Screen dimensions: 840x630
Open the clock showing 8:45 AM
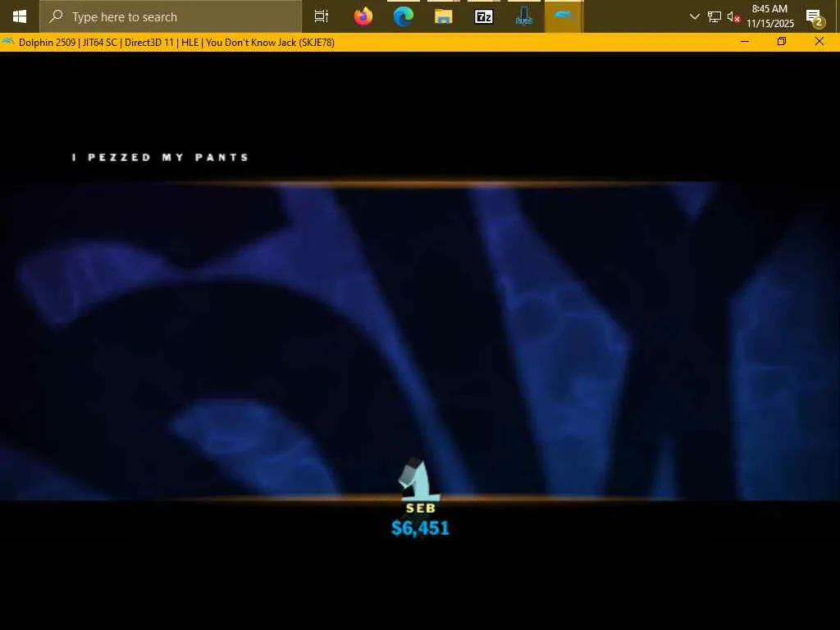point(769,16)
